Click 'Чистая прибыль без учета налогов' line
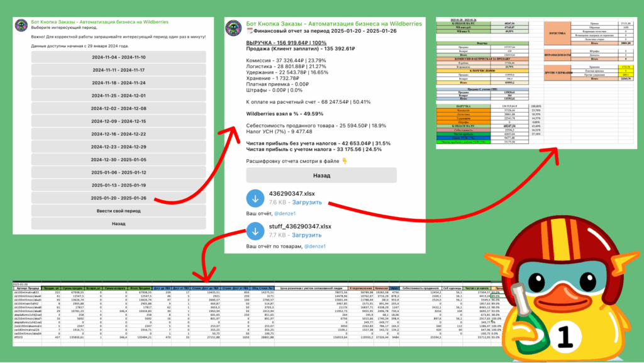644x363 pixels. (x=318, y=143)
